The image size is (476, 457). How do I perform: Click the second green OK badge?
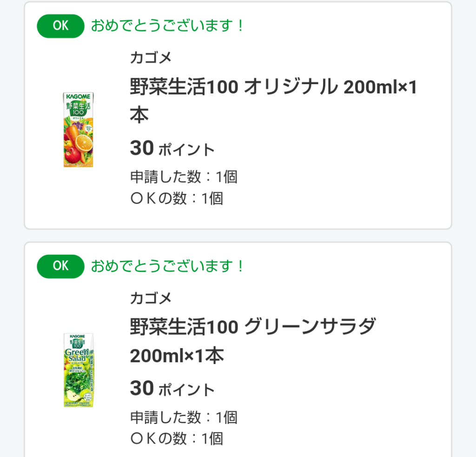[x=60, y=266]
